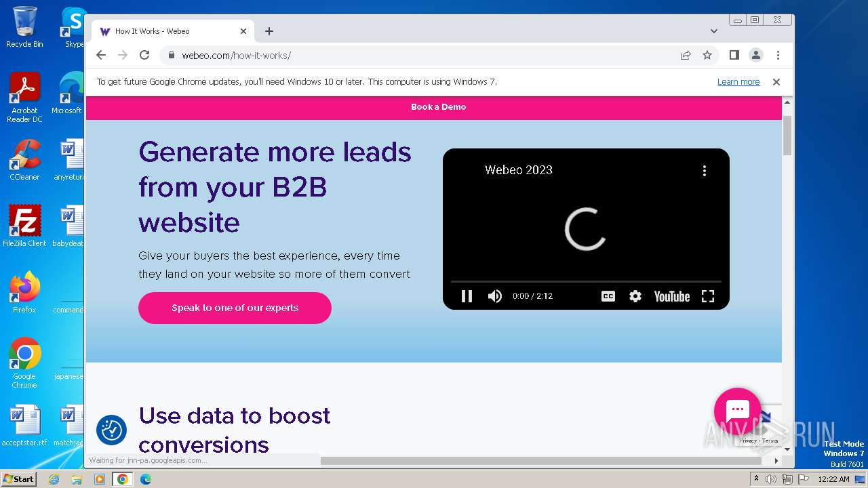Image resolution: width=868 pixels, height=488 pixels.
Task: Click the page scrollbar up arrow
Action: pos(787,102)
